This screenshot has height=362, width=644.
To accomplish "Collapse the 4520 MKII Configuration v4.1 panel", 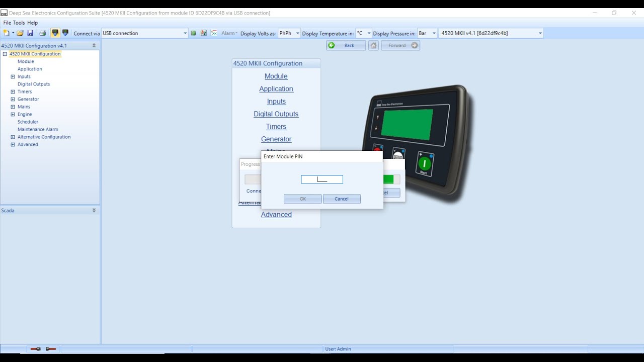I will 94,45.
